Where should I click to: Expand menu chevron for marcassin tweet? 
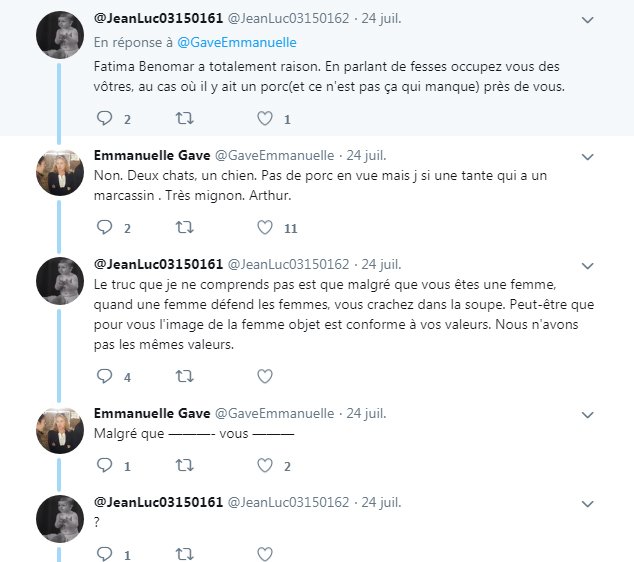tap(588, 157)
